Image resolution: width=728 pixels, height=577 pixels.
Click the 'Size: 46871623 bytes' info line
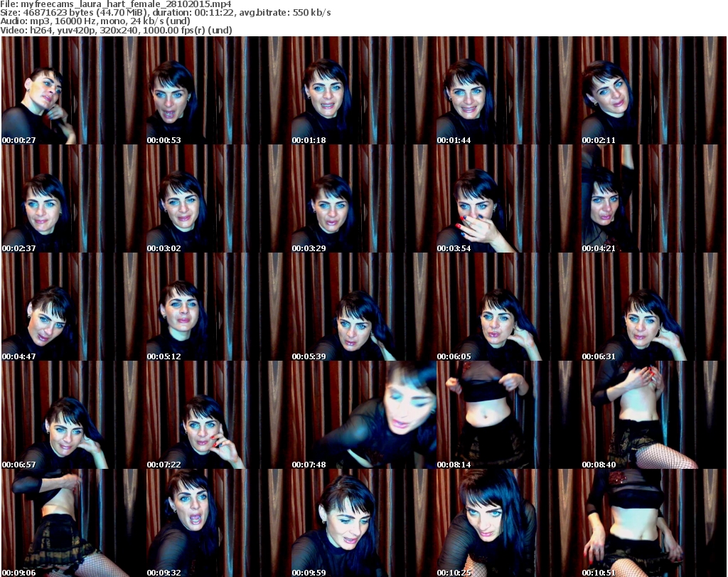coord(166,13)
